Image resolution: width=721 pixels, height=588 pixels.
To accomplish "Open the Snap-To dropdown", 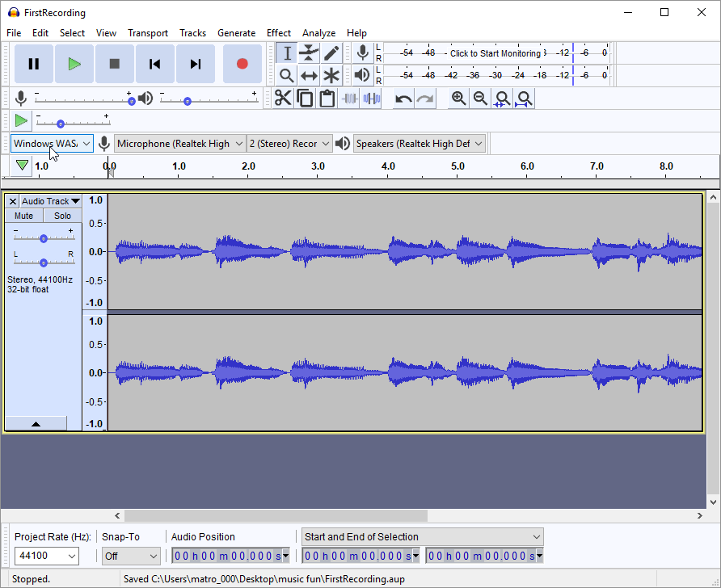I will (x=131, y=556).
